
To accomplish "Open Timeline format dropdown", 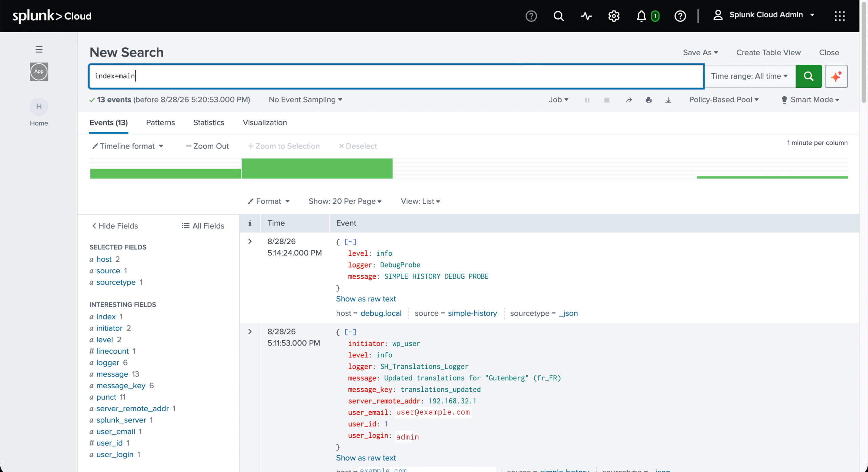I will pyautogui.click(x=128, y=146).
